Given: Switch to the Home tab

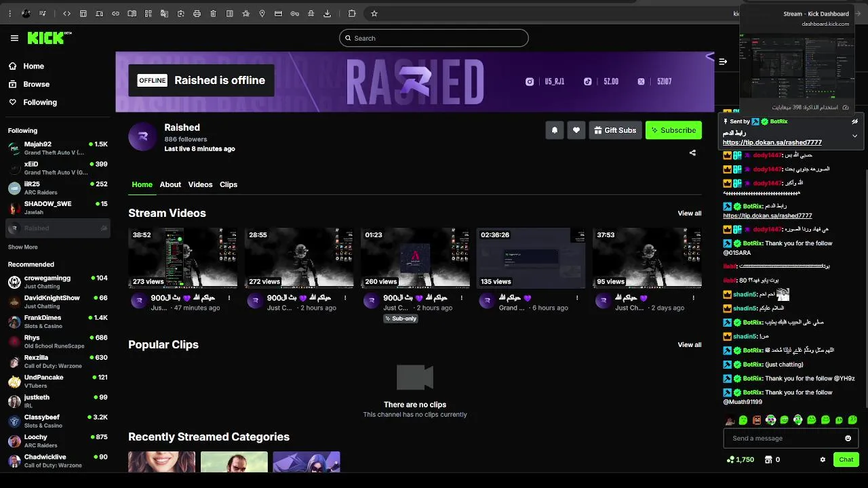Looking at the screenshot, I should 142,184.
